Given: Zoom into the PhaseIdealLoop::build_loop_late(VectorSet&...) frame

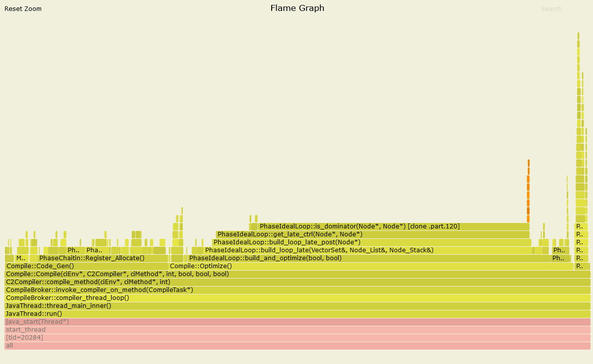Looking at the screenshot, I should [368, 250].
